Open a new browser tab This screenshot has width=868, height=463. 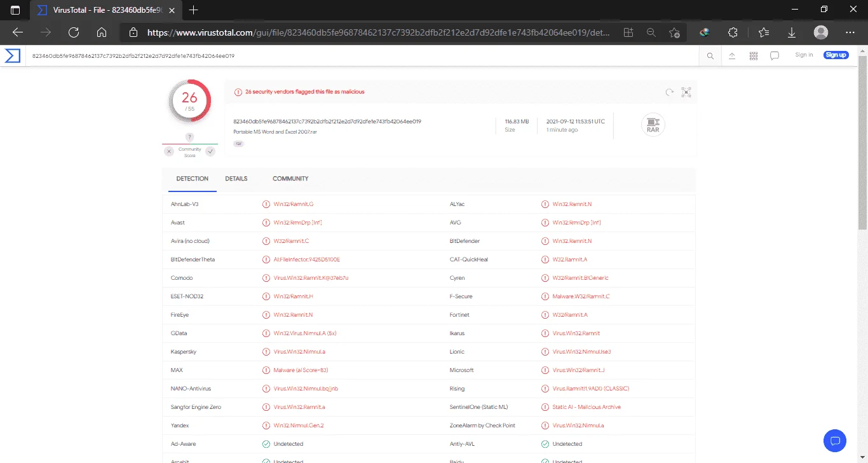click(194, 10)
